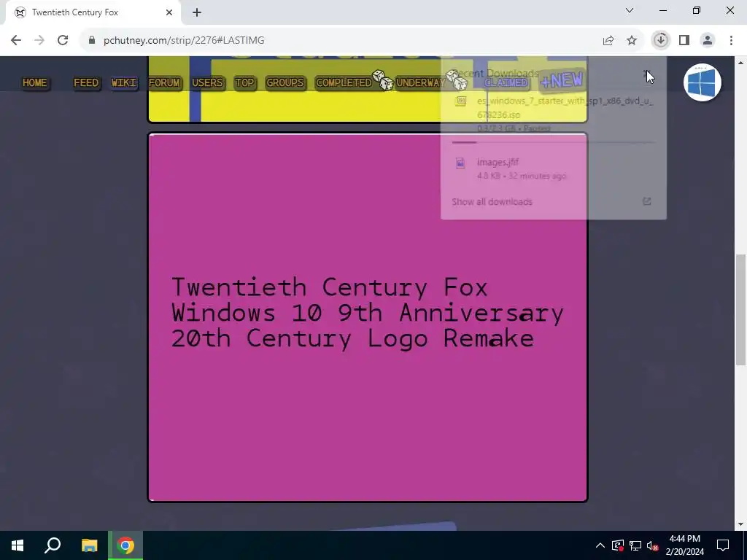The width and height of the screenshot is (747, 560).
Task: Bookmark this page with the star
Action: (632, 41)
